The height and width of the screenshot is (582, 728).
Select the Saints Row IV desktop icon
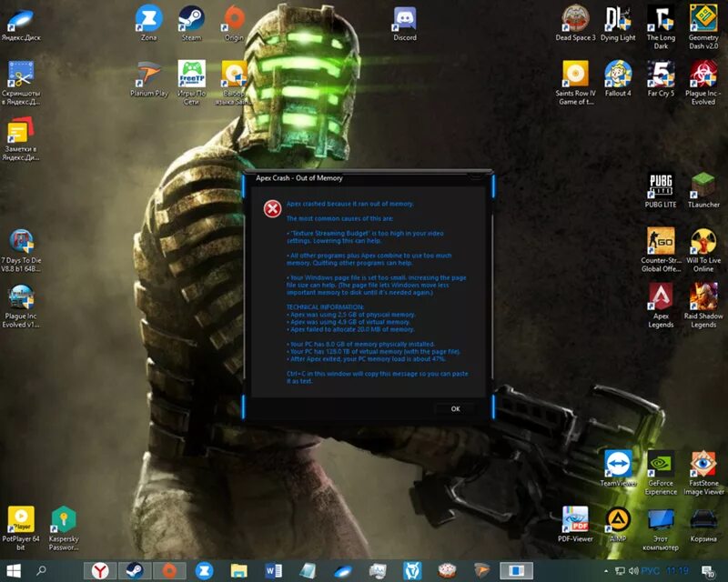575,84
